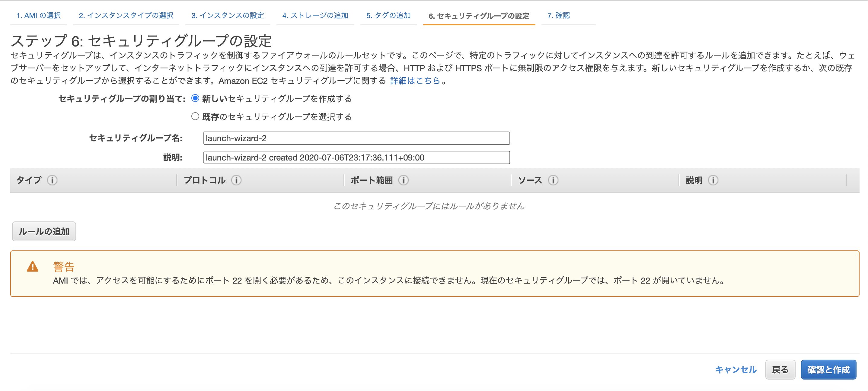The height and width of the screenshot is (391, 868).
Task: Open 4. ストレージの追加 tab
Action: coord(315,15)
